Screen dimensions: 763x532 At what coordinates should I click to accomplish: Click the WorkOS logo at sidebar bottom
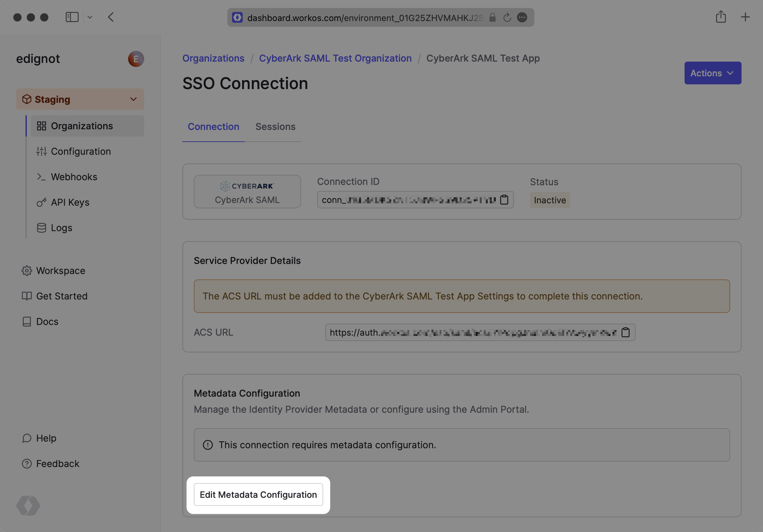coord(28,506)
